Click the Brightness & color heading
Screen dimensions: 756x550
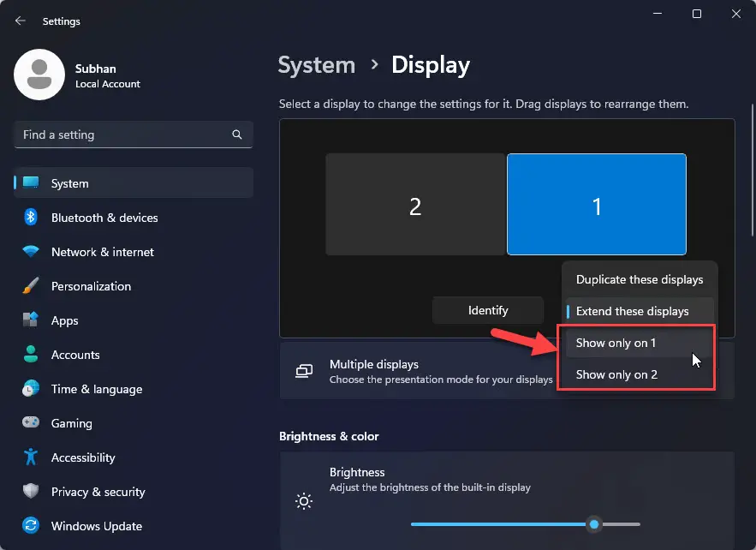pos(329,436)
